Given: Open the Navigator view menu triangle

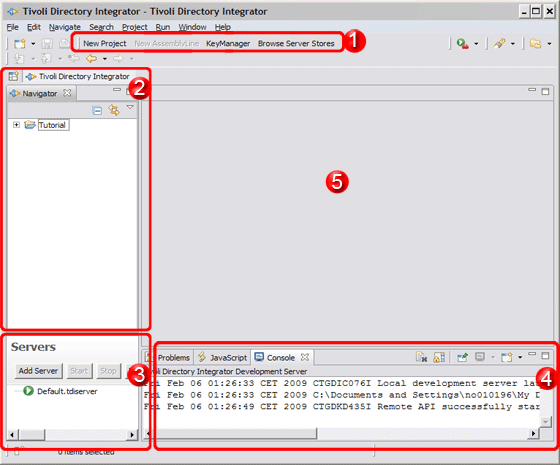Looking at the screenshot, I should point(130,107).
